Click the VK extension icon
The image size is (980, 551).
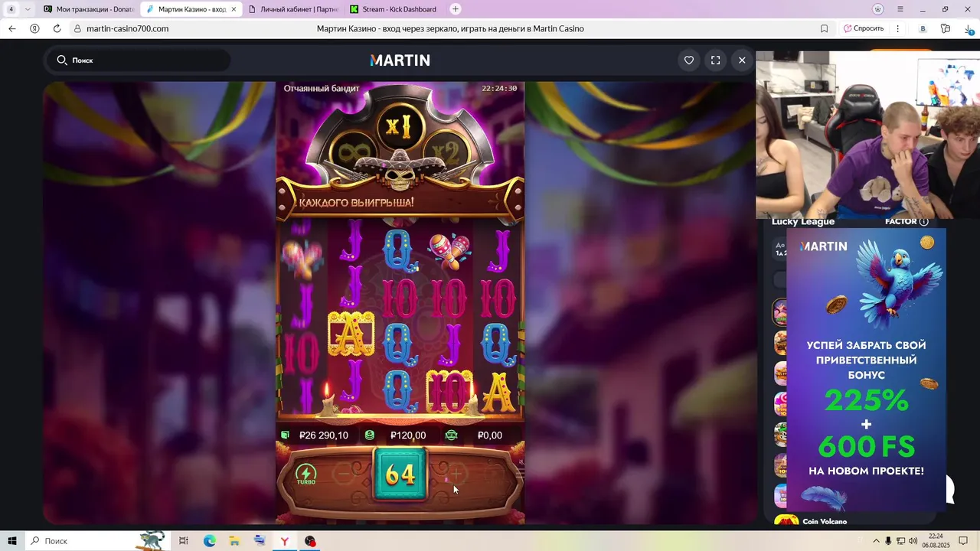coord(923,28)
